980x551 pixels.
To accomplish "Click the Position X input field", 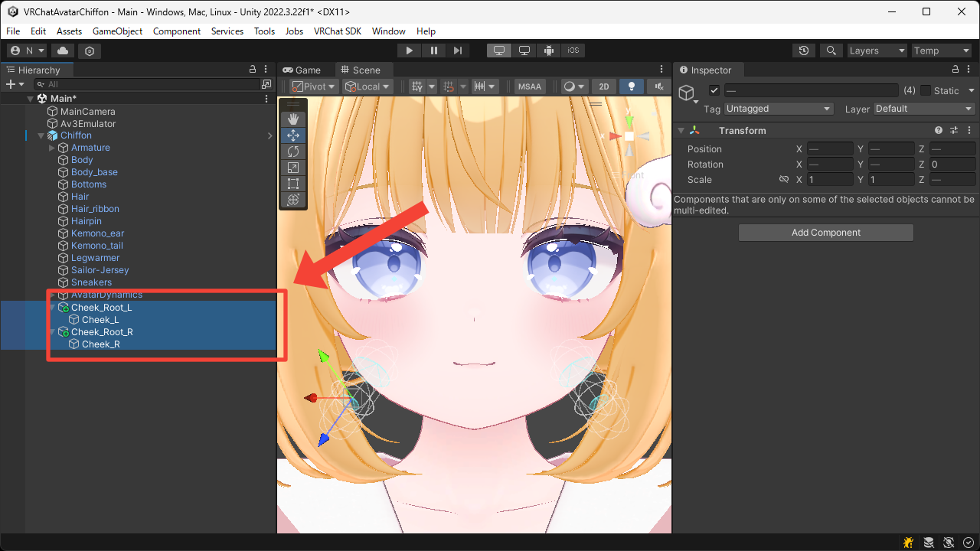I will 829,149.
